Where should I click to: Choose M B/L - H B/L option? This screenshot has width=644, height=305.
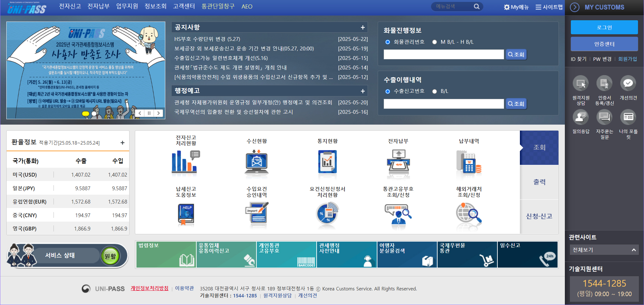(435, 42)
